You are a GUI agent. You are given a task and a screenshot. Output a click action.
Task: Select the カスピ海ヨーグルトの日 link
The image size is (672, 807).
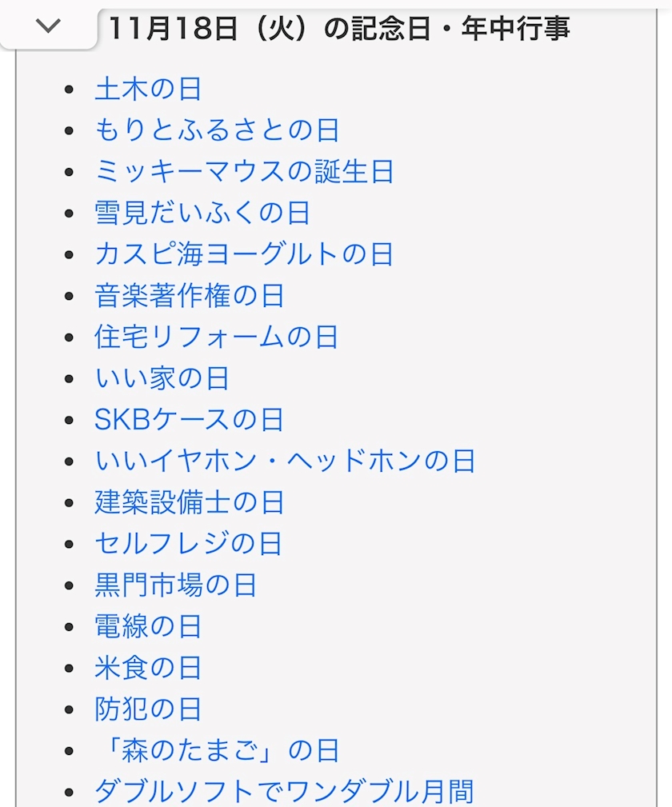pyautogui.click(x=244, y=255)
